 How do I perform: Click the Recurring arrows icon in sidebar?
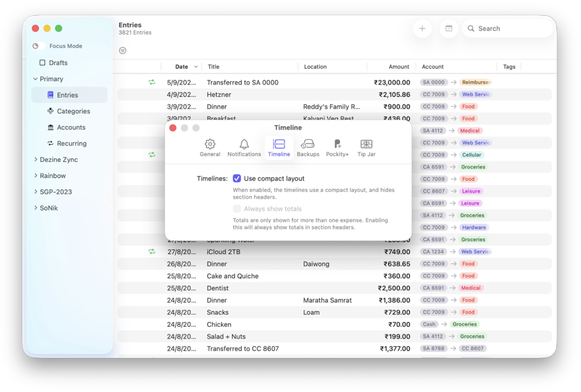click(51, 143)
